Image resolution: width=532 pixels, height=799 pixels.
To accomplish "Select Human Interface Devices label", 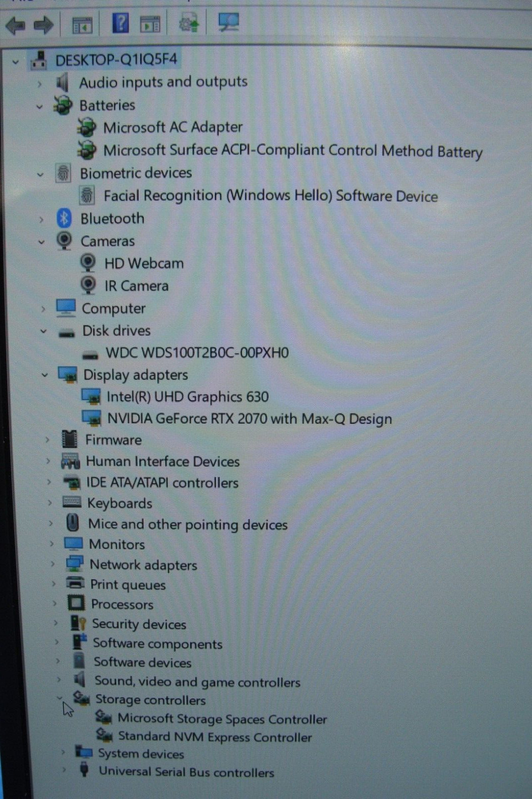I will tap(163, 461).
